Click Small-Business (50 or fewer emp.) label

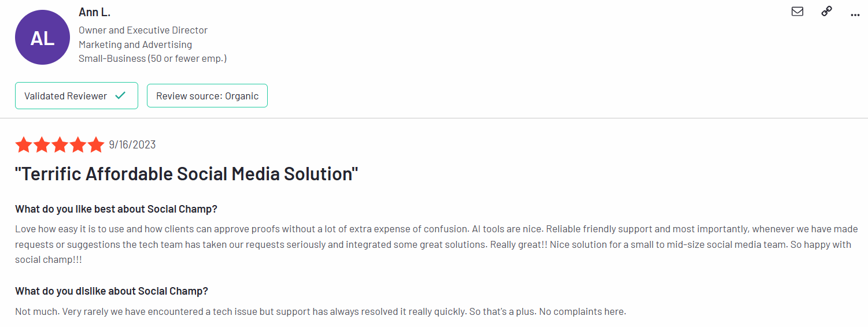pos(153,58)
